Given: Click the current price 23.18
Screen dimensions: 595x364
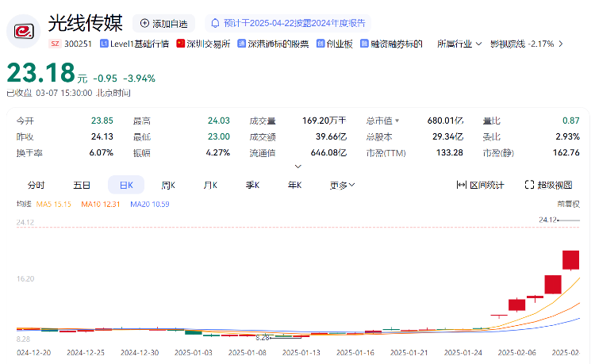Looking at the screenshot, I should (41, 72).
